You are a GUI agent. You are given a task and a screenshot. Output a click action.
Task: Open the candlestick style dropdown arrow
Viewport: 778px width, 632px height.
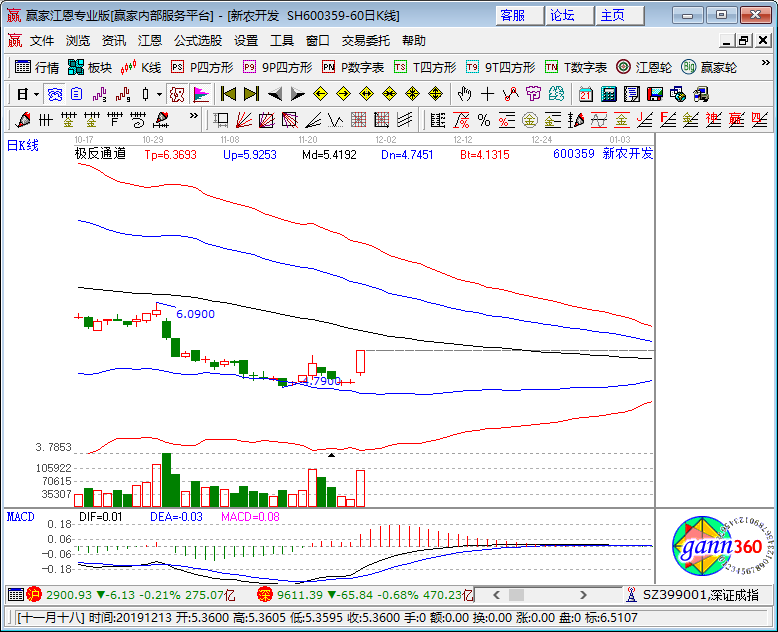159,94
